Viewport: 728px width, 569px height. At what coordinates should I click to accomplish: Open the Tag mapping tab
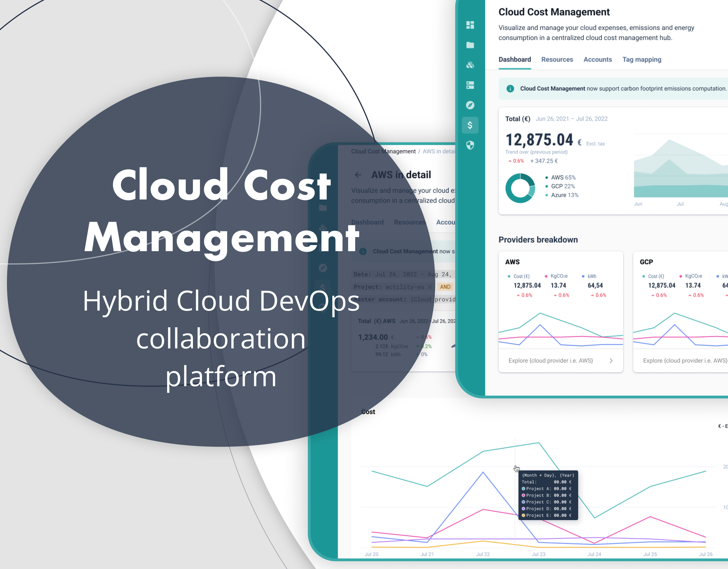point(642,60)
